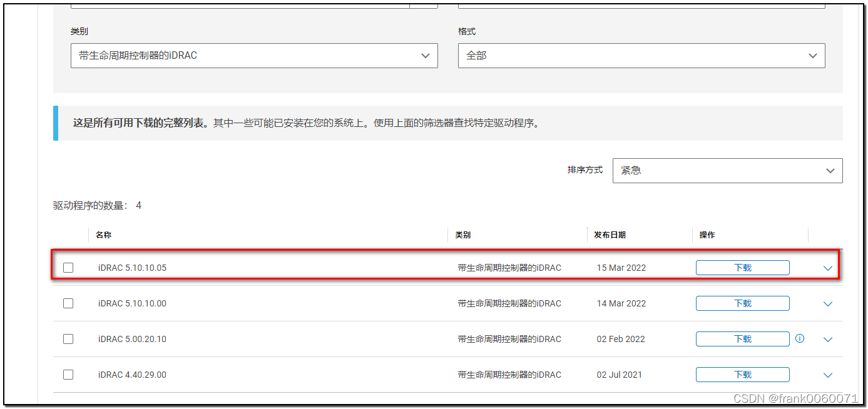868x409 pixels.
Task: Select the iDRAC 5.10.10.05 name text
Action: pyautogui.click(x=132, y=268)
